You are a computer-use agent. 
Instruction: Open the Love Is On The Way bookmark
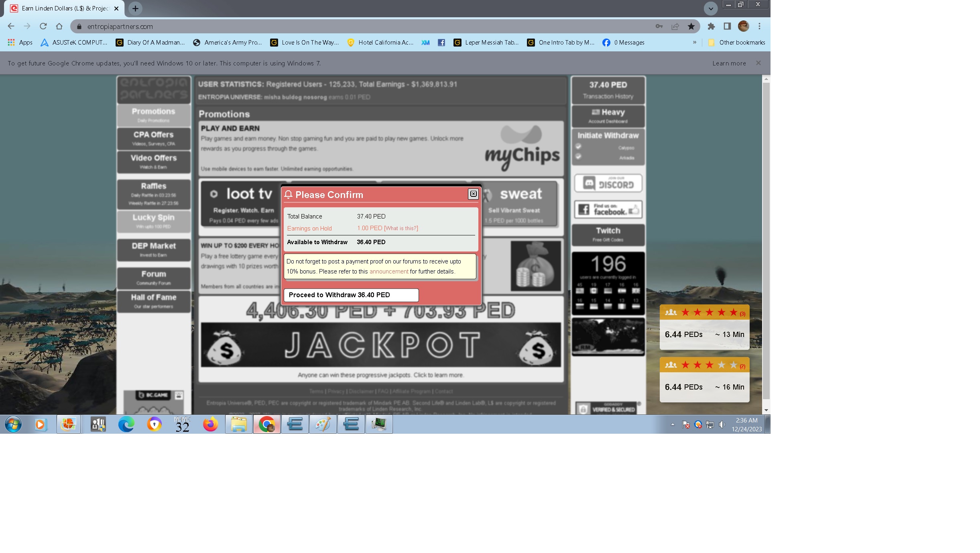305,42
